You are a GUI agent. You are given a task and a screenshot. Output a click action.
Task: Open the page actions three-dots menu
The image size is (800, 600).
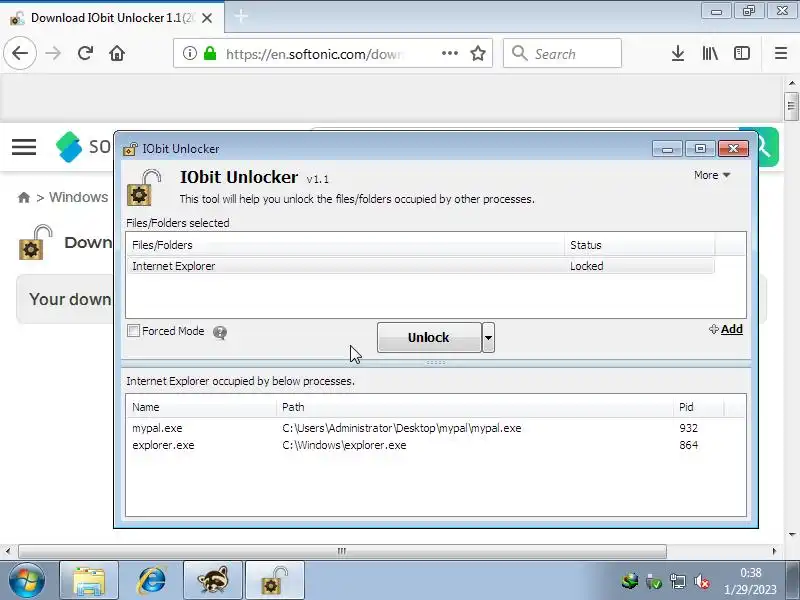(449, 53)
